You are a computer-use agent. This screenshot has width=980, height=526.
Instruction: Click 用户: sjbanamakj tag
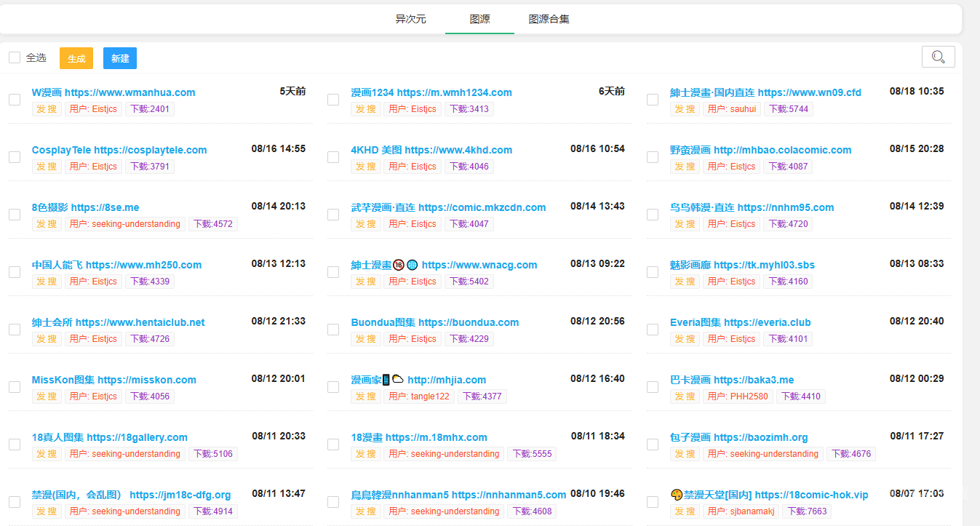tap(742, 511)
